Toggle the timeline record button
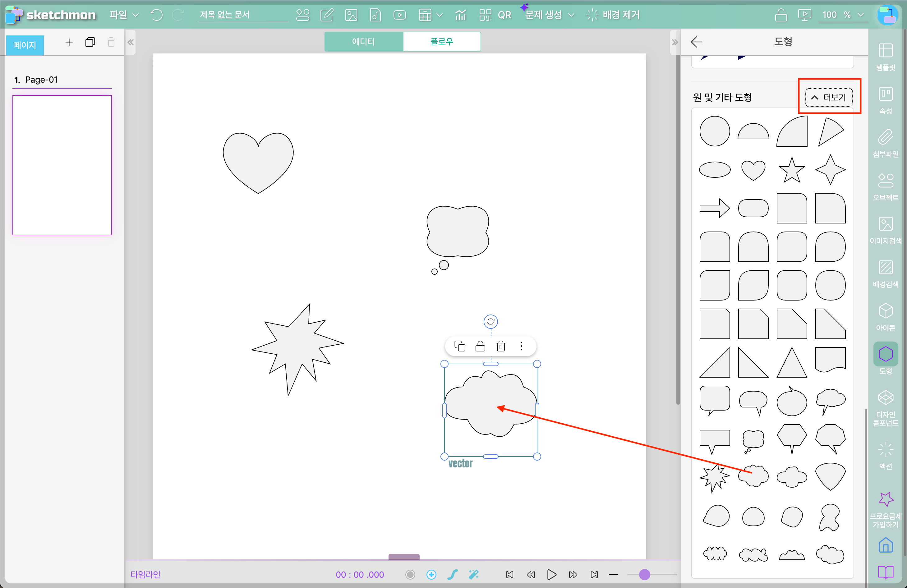This screenshot has width=907, height=588. click(410, 574)
